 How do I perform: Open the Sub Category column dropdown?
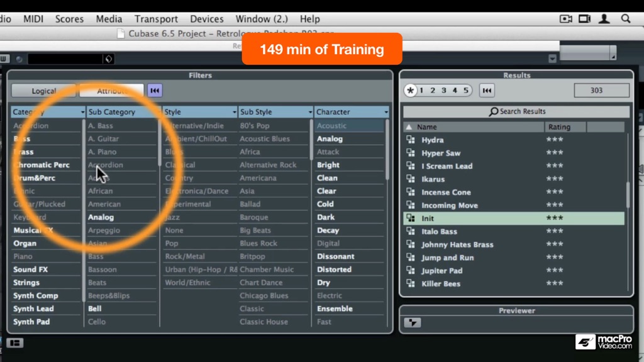[x=158, y=112]
